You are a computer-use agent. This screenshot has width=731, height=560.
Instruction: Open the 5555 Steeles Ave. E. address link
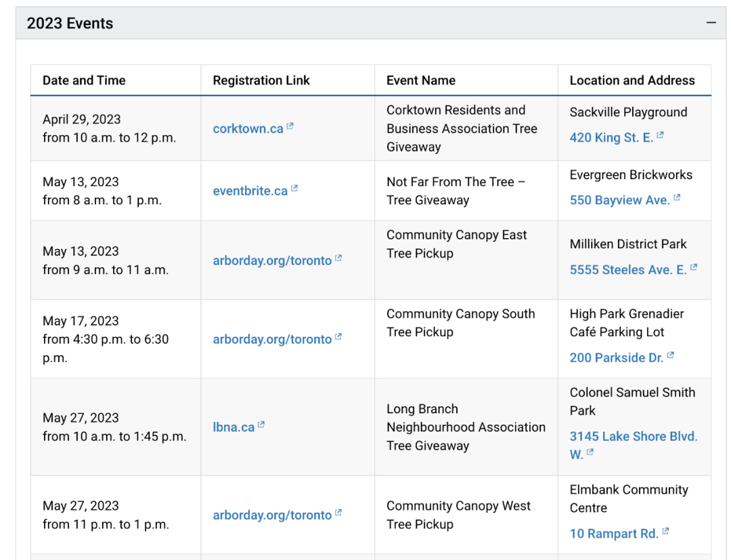(x=628, y=270)
